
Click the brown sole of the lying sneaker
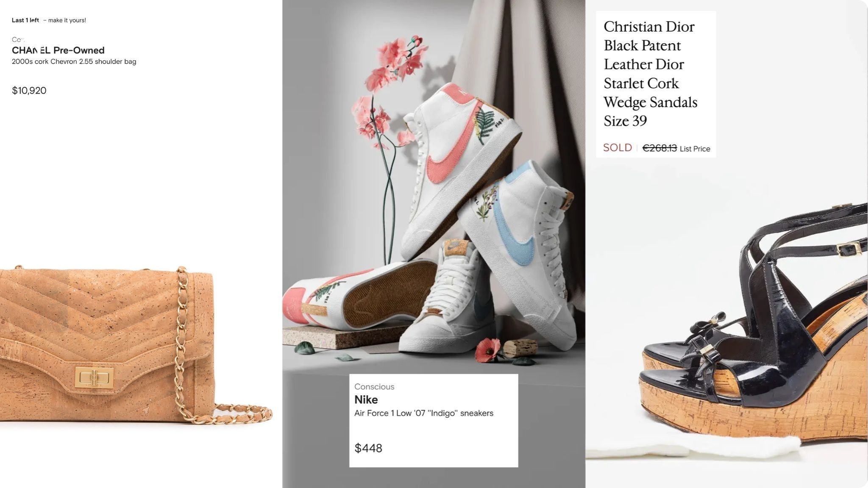tap(388, 294)
